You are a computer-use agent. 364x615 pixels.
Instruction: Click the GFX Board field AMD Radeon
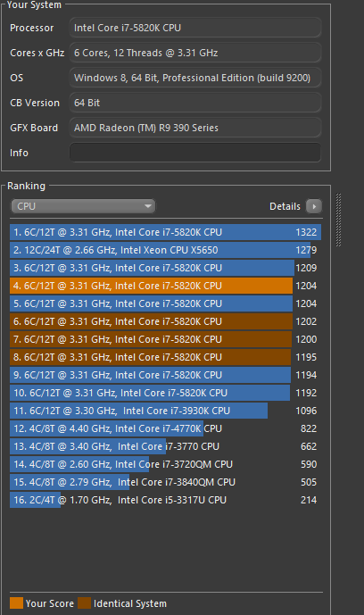tap(195, 128)
